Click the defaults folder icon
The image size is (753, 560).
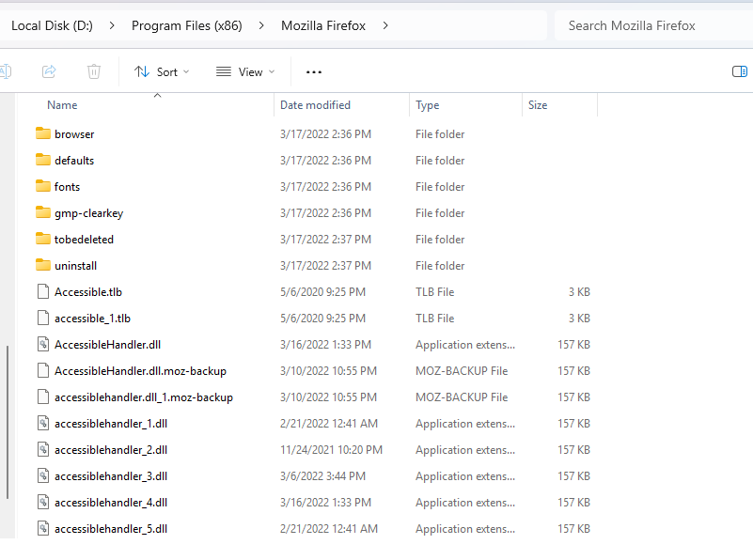[43, 160]
